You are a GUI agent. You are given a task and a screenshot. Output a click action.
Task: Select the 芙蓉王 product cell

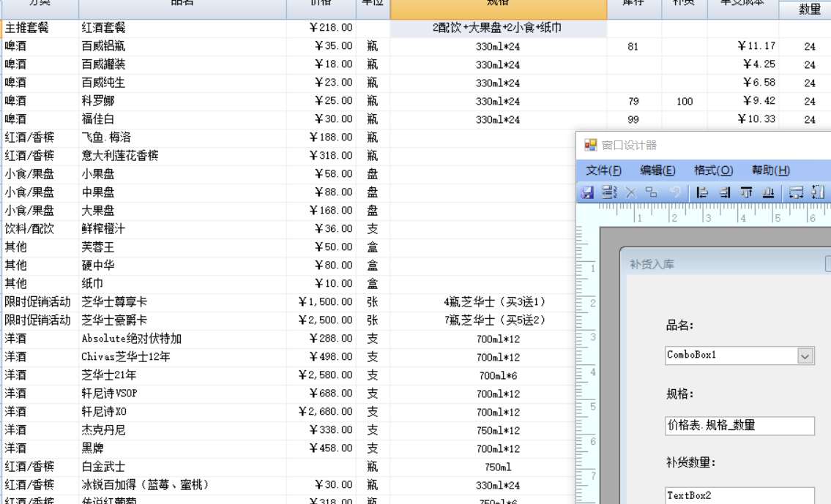click(183, 247)
